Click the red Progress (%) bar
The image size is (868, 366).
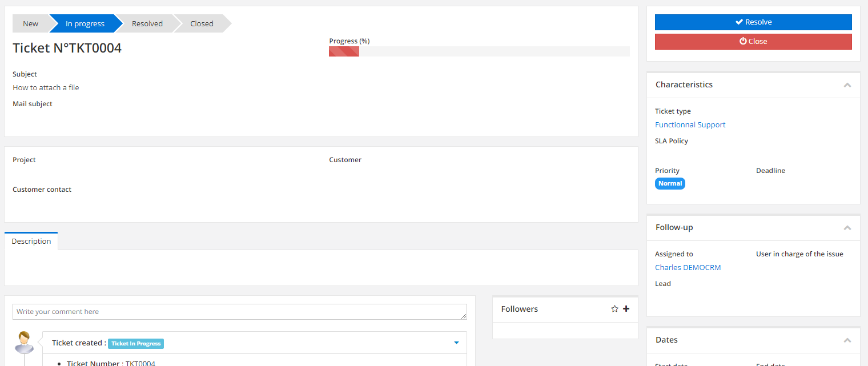pyautogui.click(x=344, y=51)
